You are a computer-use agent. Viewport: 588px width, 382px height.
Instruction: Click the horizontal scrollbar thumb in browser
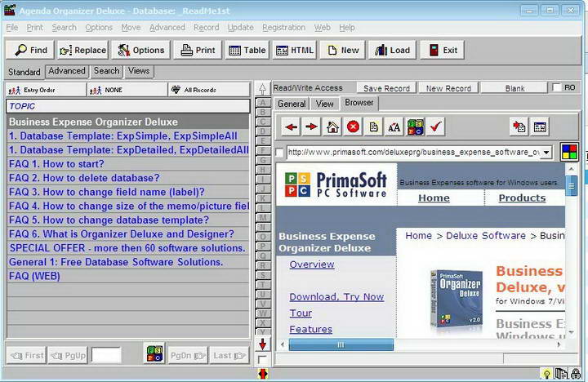(x=341, y=344)
